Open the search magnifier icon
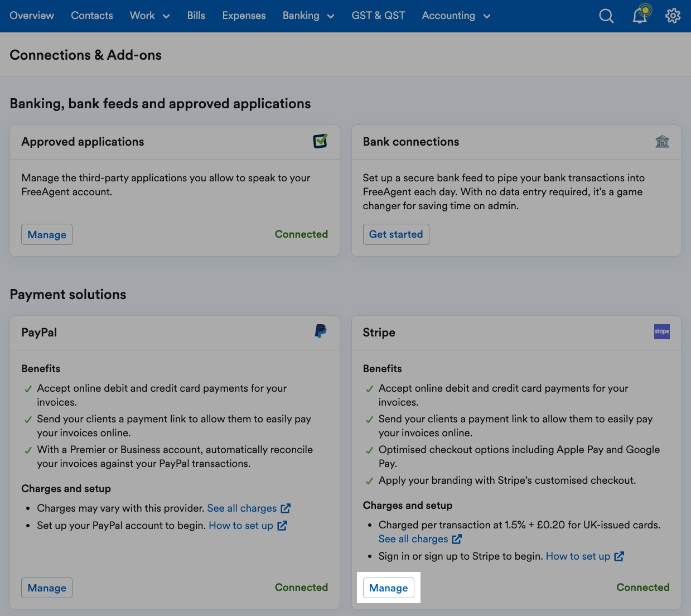 606,16
